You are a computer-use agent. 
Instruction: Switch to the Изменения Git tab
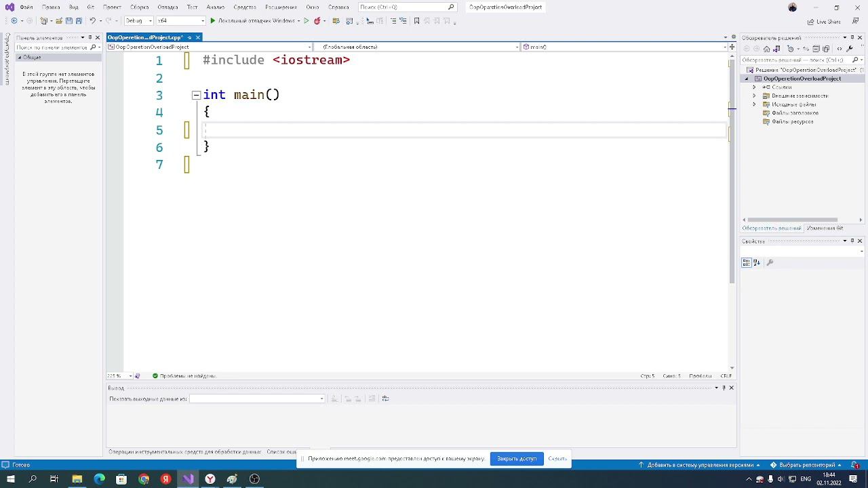[825, 228]
